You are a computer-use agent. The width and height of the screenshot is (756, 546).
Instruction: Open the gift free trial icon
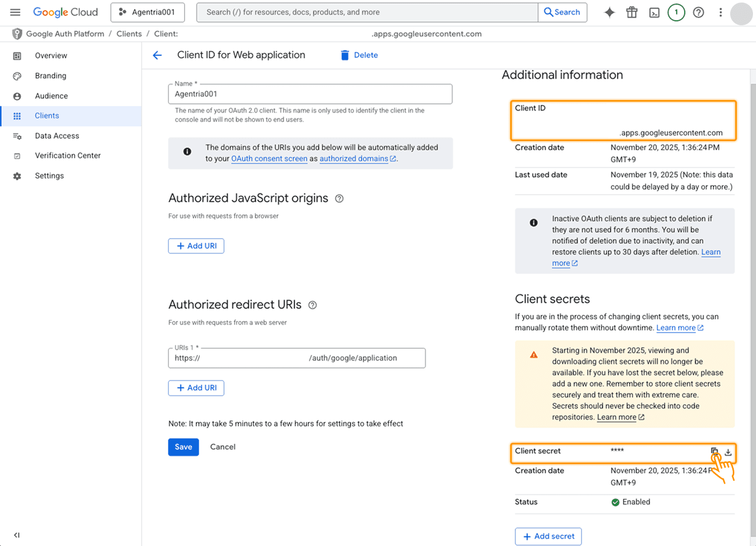click(632, 12)
